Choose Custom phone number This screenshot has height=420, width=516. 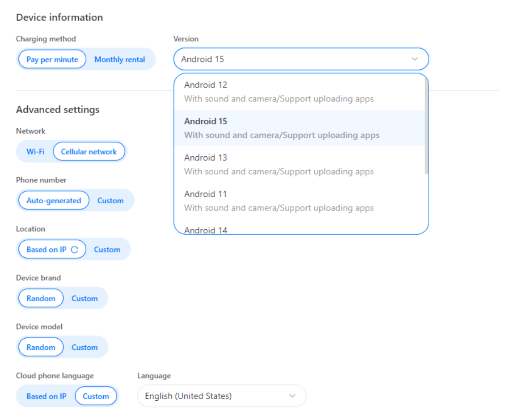pyautogui.click(x=110, y=200)
